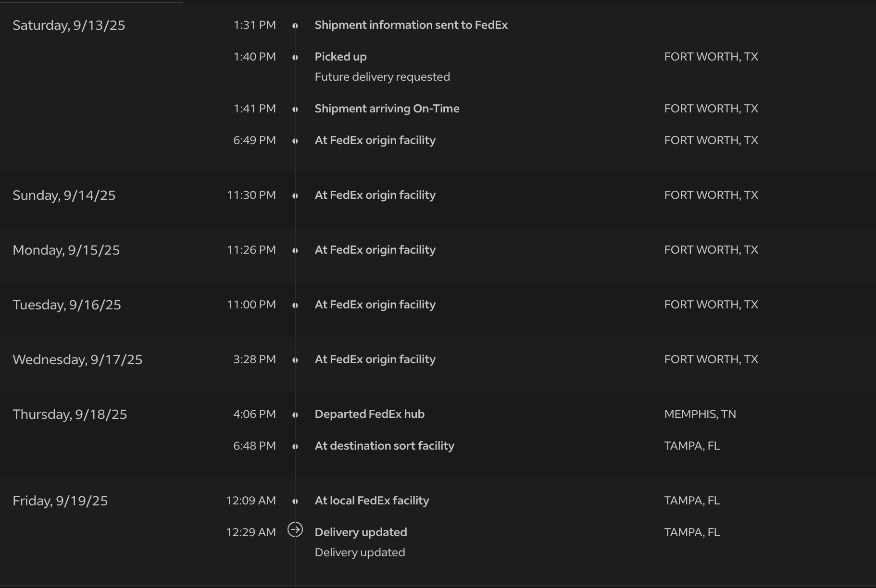Click the At destination sort facility marker
The image size is (876, 588).
tap(295, 447)
